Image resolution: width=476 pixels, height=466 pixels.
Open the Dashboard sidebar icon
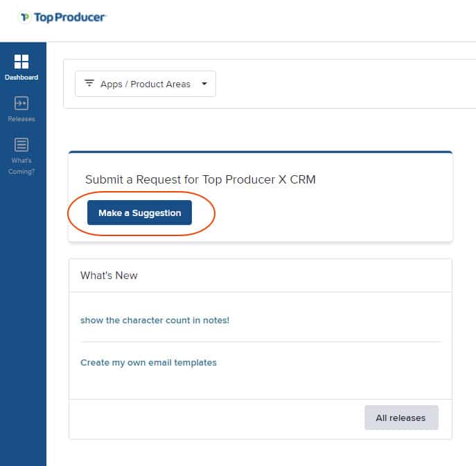(x=21, y=62)
